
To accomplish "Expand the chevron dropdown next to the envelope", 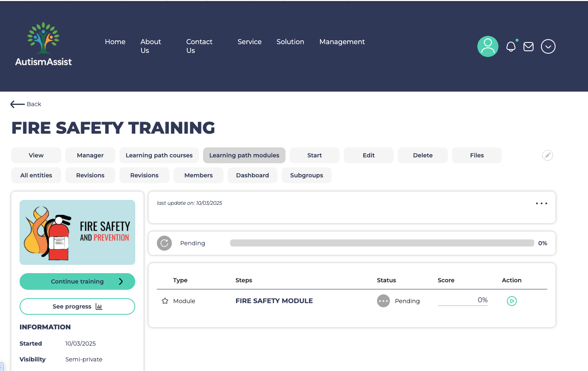I will click(548, 46).
